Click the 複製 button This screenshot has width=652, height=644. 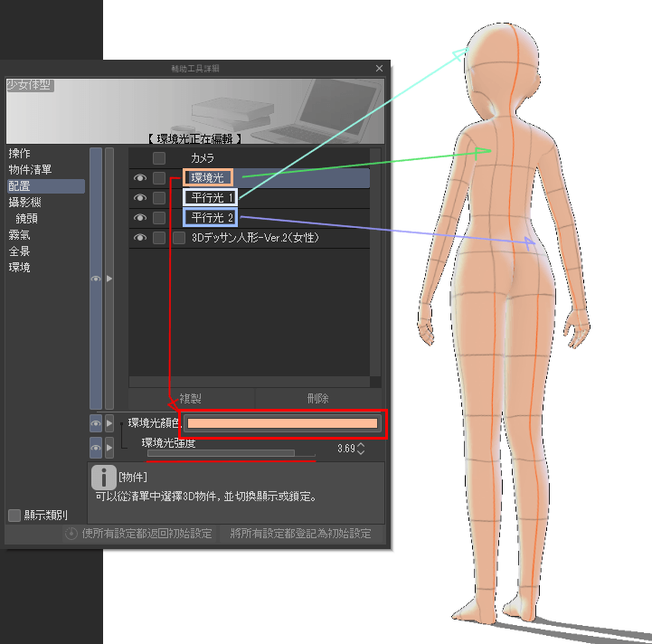coord(192,399)
